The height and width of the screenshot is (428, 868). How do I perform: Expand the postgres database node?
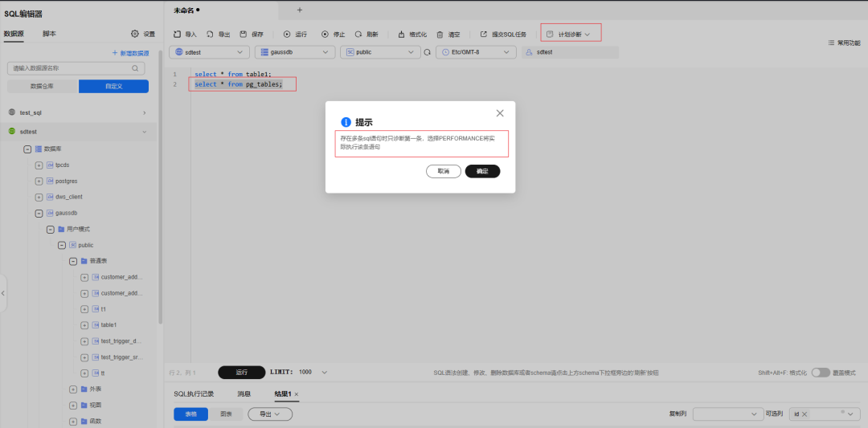(39, 181)
